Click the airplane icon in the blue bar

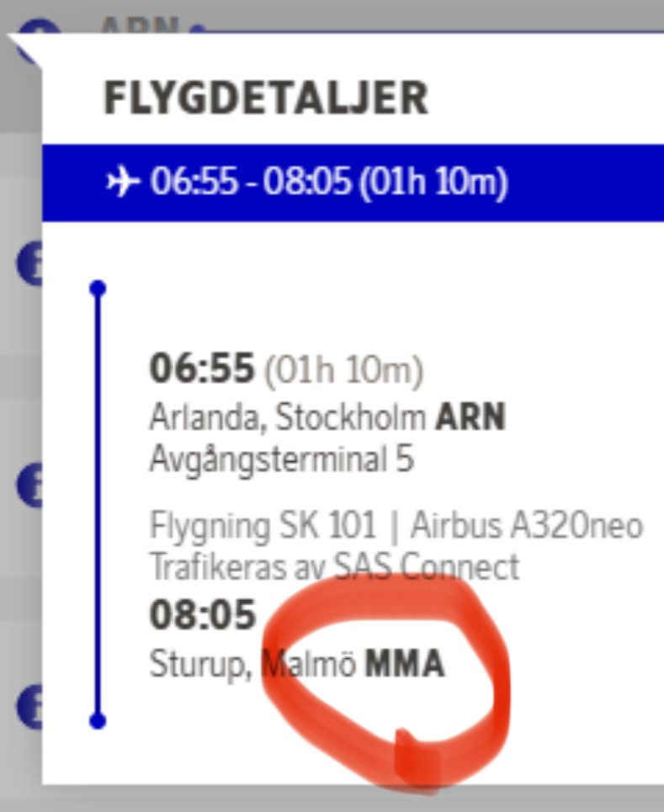(x=123, y=181)
